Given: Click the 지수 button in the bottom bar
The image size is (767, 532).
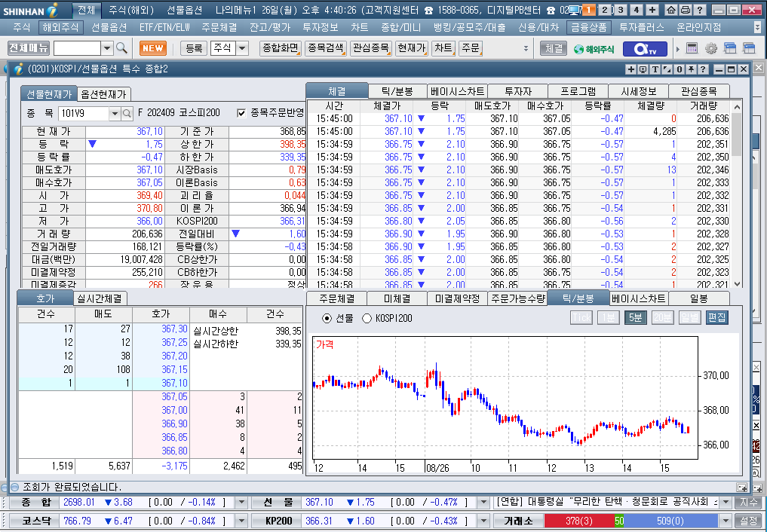Looking at the screenshot, I should [748, 502].
